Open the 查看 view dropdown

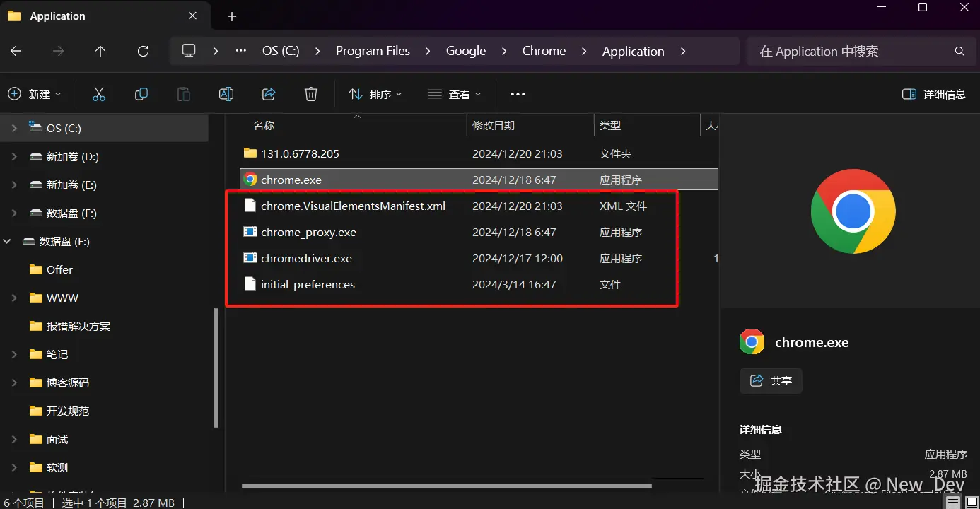click(x=454, y=94)
